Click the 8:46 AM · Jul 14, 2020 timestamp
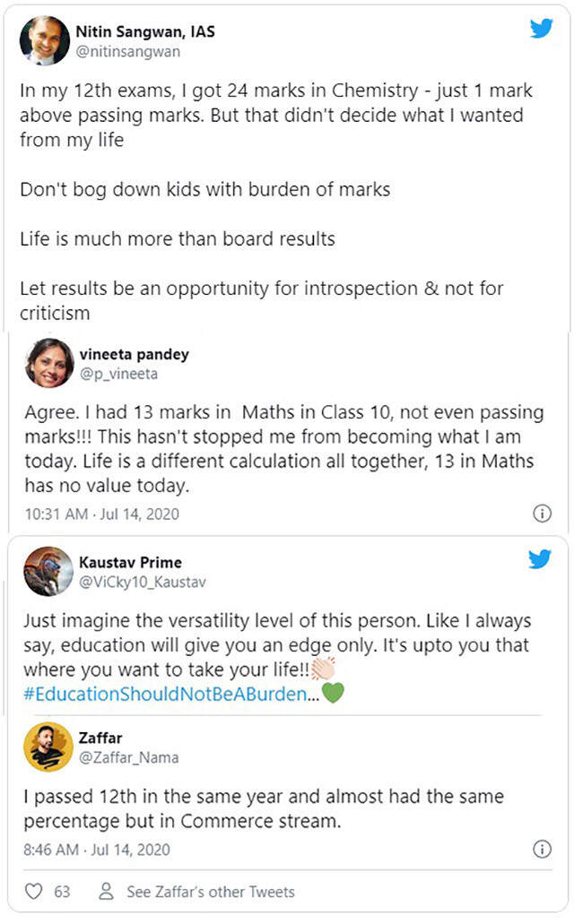Viewport: 574px width, 924px height. (x=96, y=849)
